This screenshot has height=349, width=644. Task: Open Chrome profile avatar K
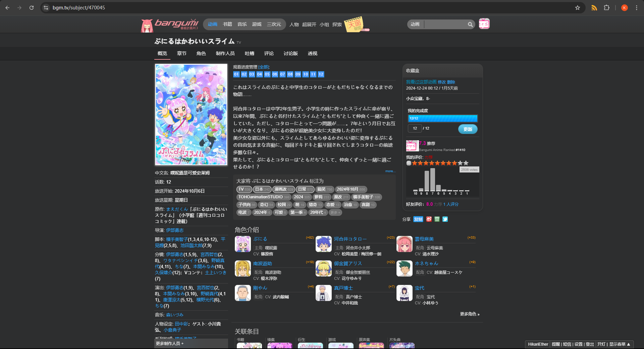coord(624,8)
